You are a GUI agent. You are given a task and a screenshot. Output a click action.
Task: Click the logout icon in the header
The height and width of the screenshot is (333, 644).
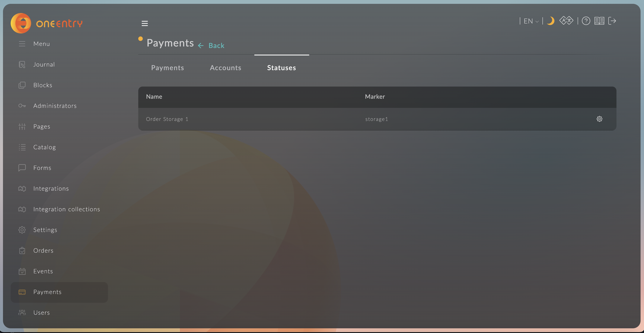(x=612, y=21)
